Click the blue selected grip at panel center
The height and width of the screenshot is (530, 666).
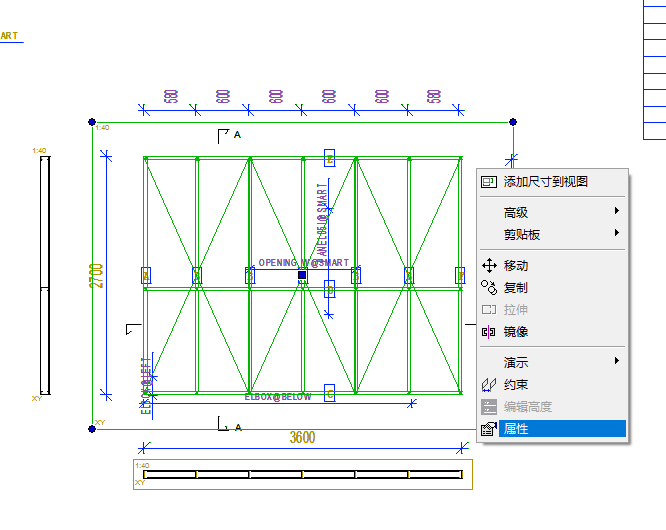[302, 275]
